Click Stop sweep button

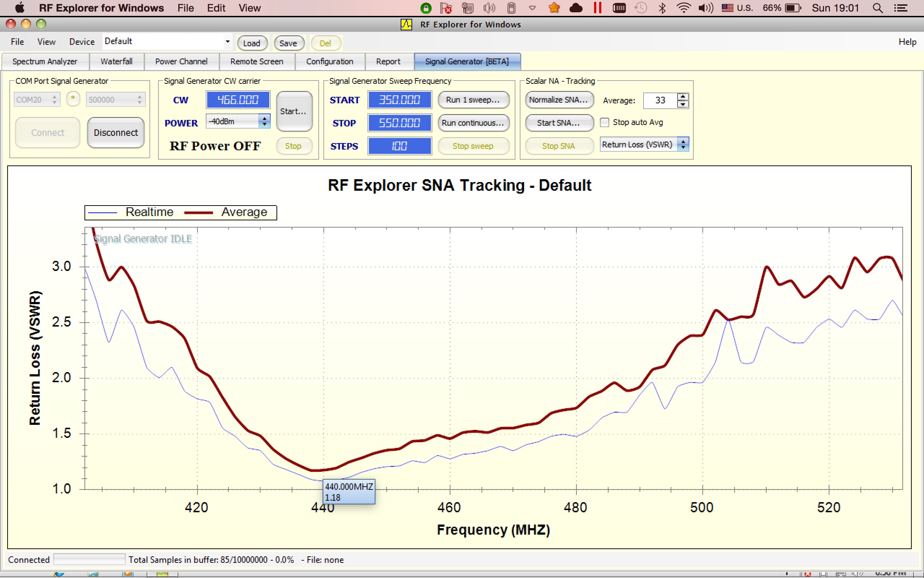(473, 146)
